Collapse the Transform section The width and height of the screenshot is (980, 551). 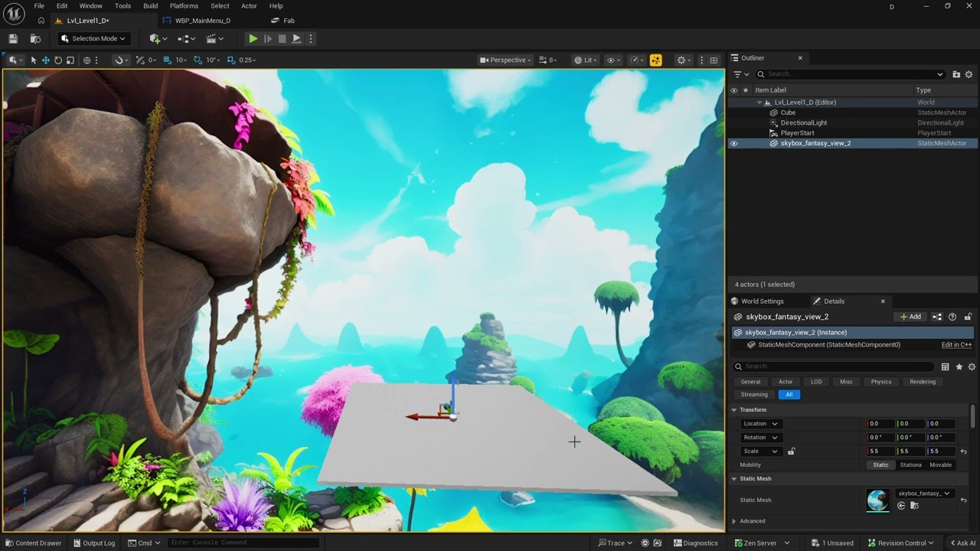point(734,410)
